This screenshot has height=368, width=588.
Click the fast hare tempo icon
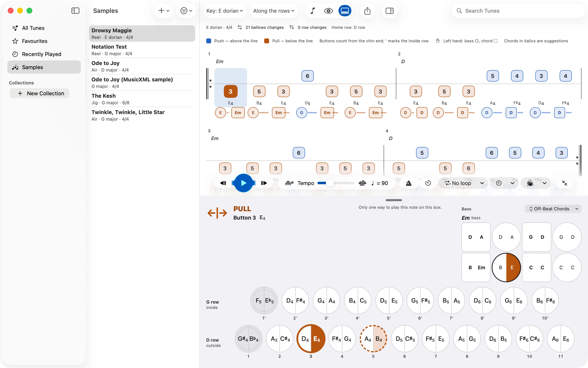(x=362, y=183)
